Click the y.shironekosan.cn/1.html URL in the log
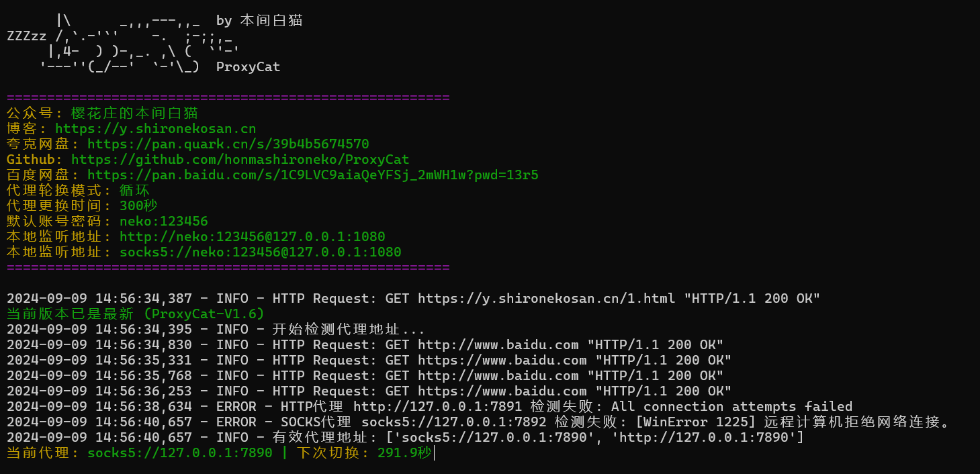980x474 pixels. [x=546, y=298]
